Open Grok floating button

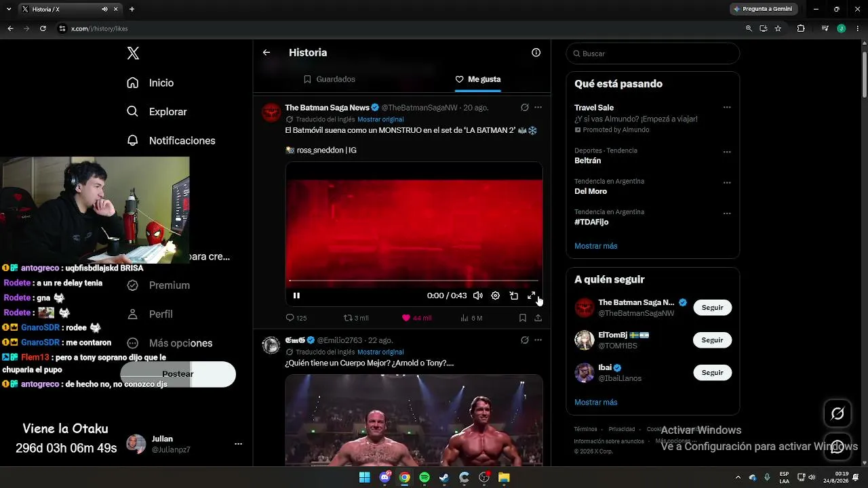[837, 413]
